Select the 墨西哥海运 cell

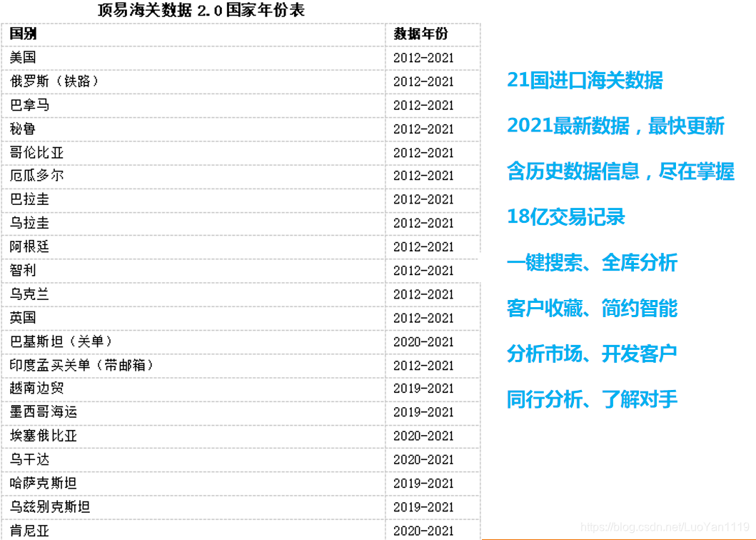tap(43, 412)
